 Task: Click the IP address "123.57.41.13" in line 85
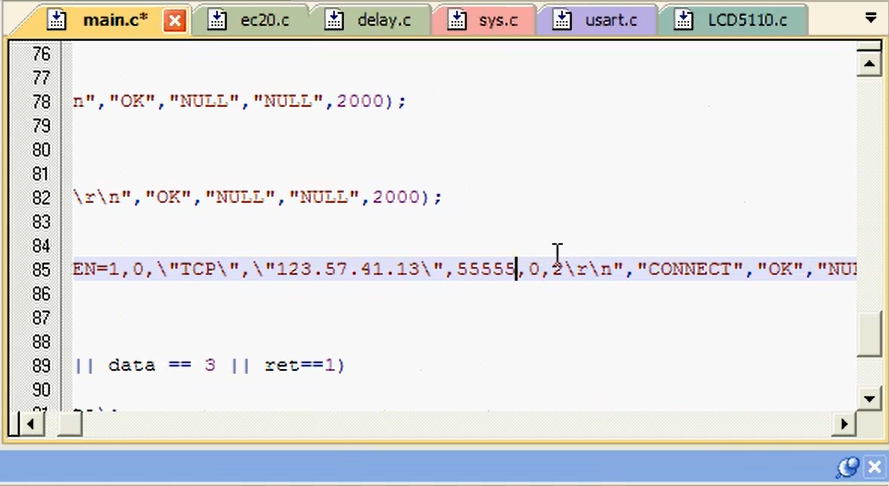pyautogui.click(x=348, y=269)
